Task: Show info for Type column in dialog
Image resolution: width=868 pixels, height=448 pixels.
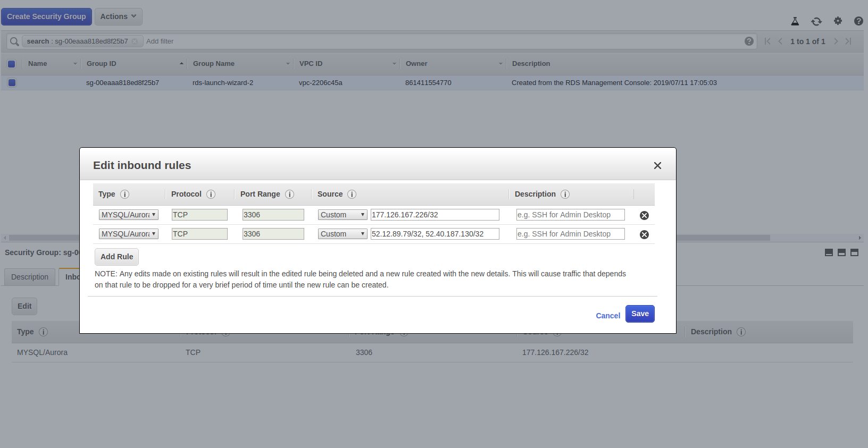Action: coord(125,195)
